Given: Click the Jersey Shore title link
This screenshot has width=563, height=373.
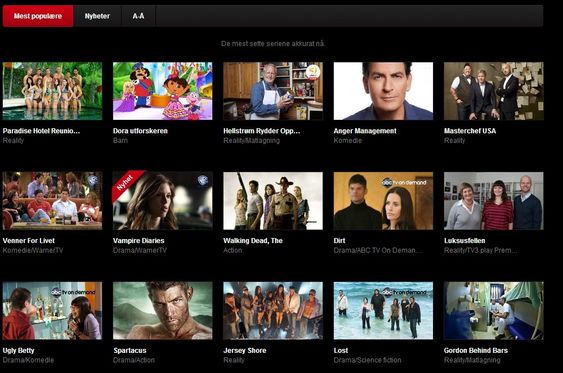Looking at the screenshot, I should coord(245,350).
